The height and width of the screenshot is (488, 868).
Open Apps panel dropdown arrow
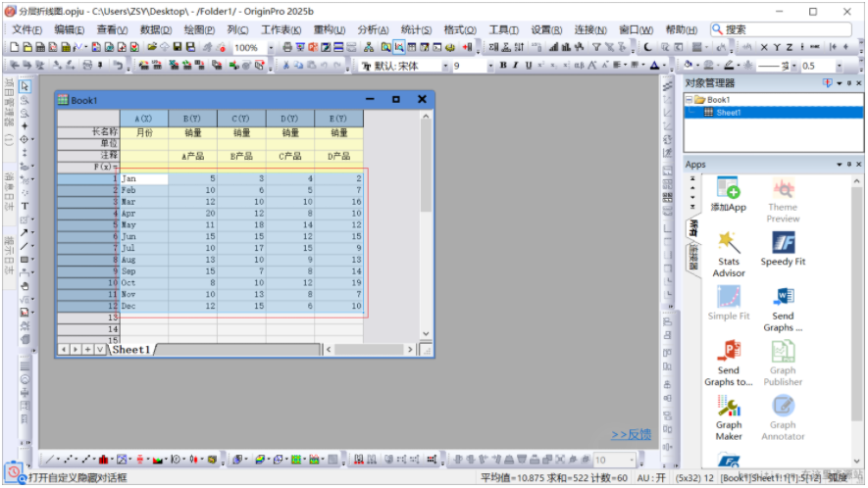click(x=840, y=165)
